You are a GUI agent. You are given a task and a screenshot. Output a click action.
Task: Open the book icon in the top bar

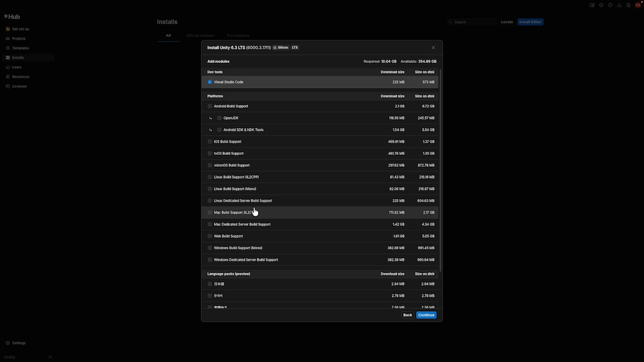pyautogui.click(x=592, y=5)
